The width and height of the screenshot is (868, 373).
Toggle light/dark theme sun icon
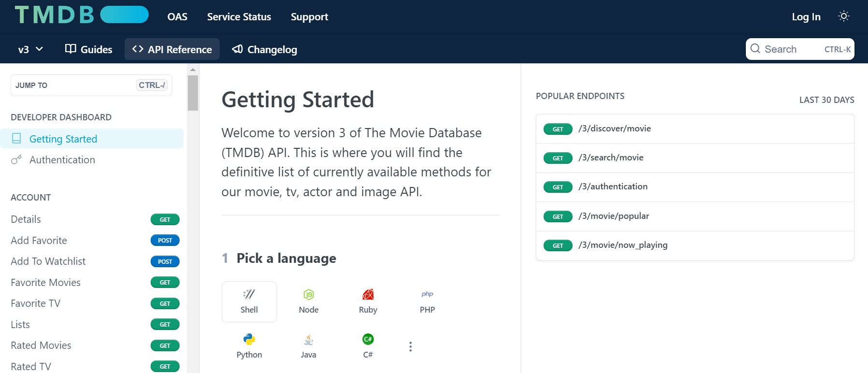[x=844, y=16]
